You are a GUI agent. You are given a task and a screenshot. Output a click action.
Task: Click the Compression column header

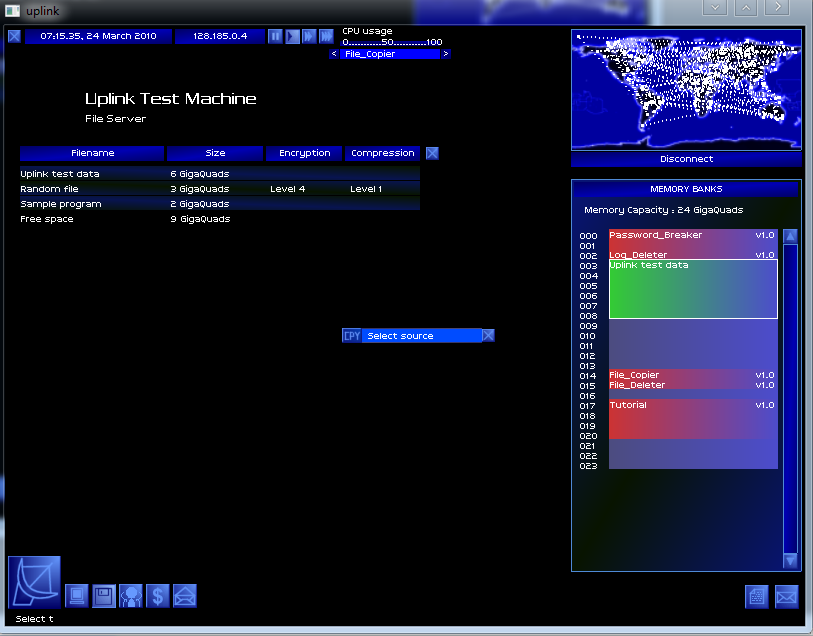[383, 153]
